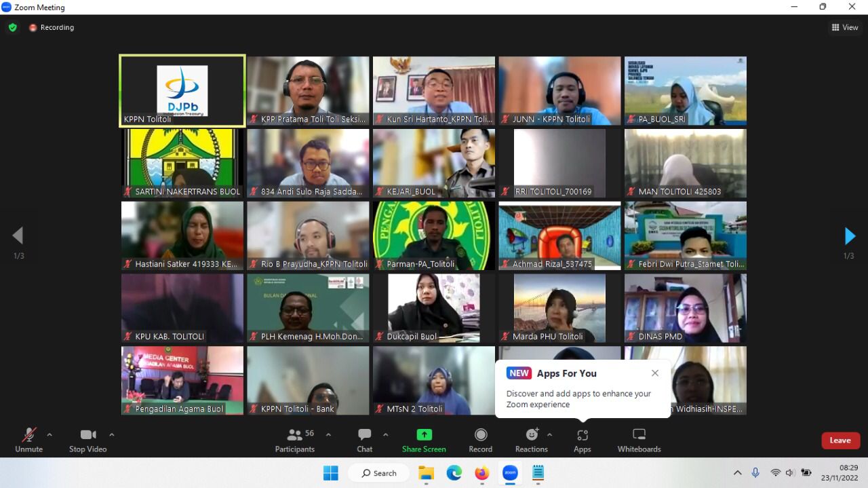Open the Reactions menu
This screenshot has height=488, width=868.
[532, 435]
